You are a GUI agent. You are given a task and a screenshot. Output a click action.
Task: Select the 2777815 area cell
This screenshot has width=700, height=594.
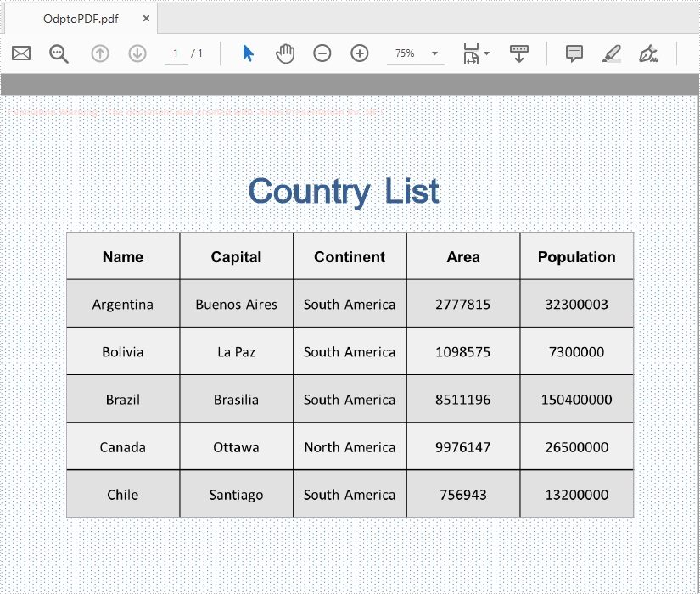point(463,304)
